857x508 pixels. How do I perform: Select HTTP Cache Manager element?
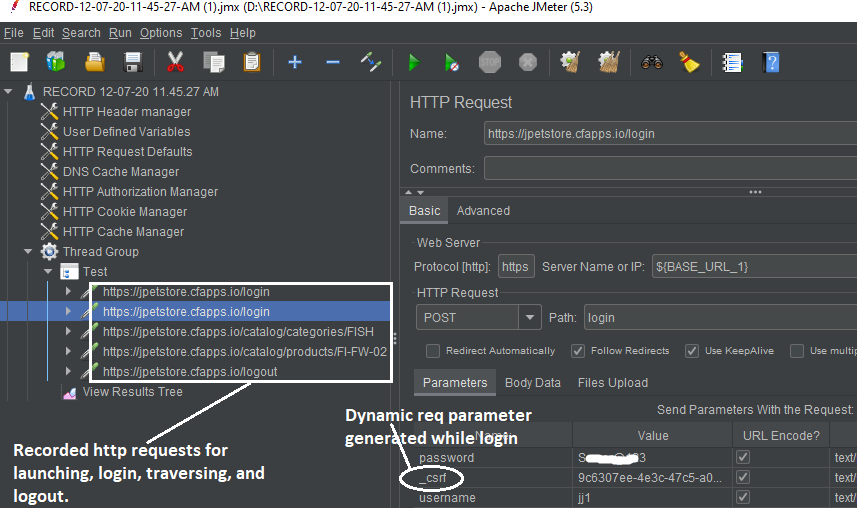pyautogui.click(x=124, y=232)
